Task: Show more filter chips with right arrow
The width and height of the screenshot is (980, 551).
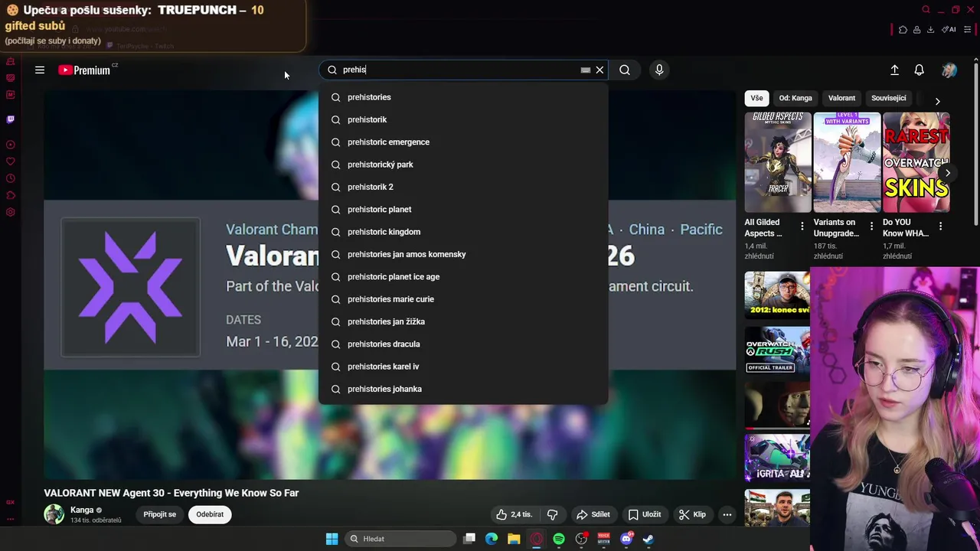Action: 937,101
